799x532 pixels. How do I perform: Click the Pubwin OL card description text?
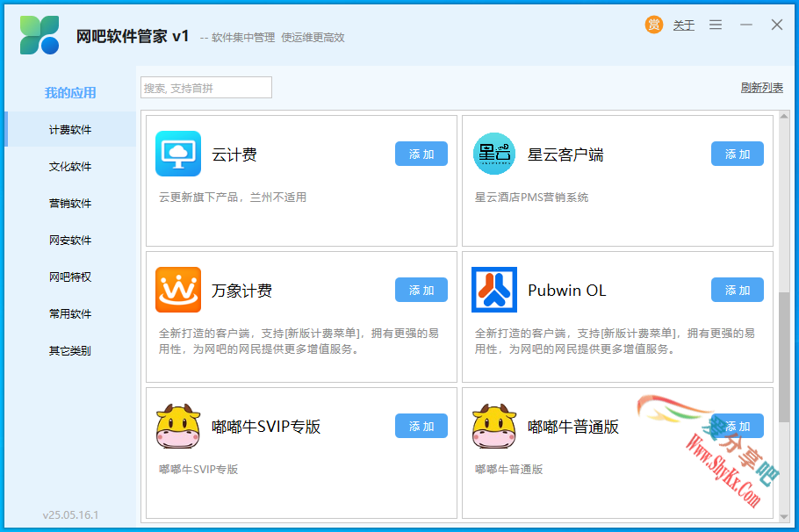615,341
